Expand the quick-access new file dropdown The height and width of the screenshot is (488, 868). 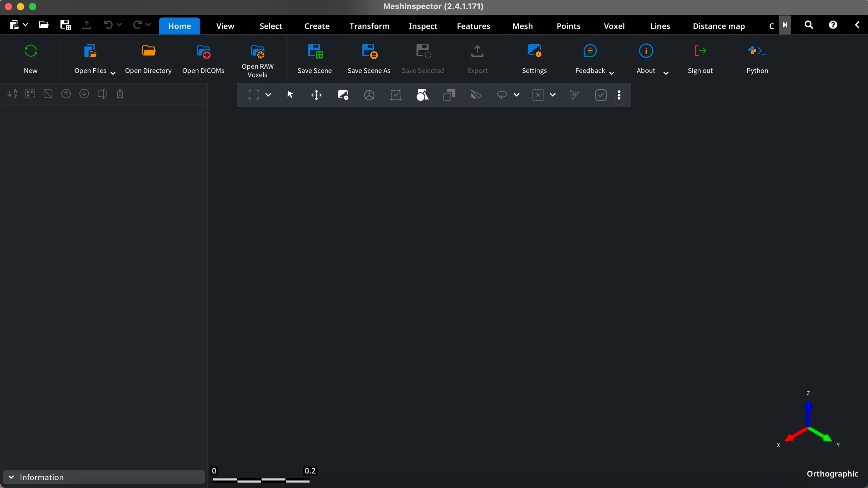pos(25,24)
